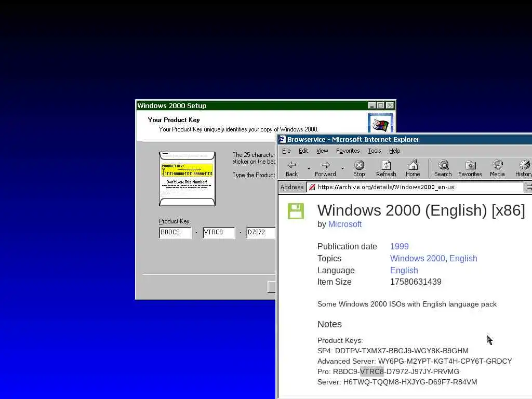Follow the English topic link after Windows 2000
532x399 pixels.
pos(463,258)
